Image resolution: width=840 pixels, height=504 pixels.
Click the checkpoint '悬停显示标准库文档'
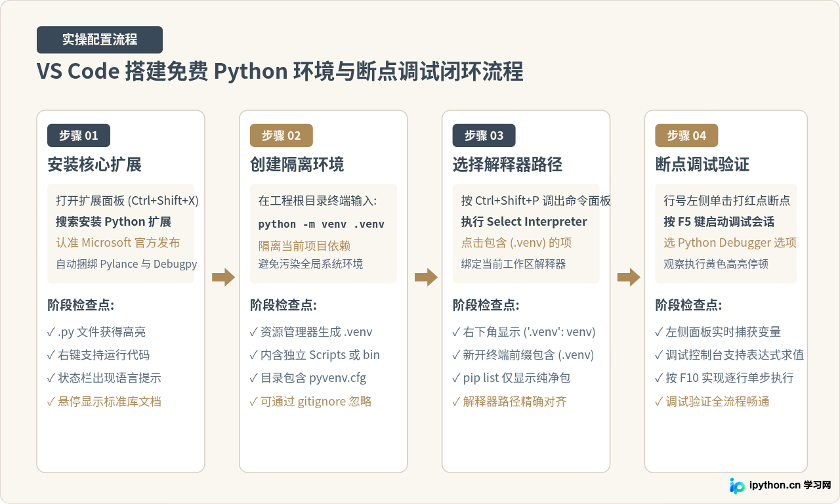point(104,401)
